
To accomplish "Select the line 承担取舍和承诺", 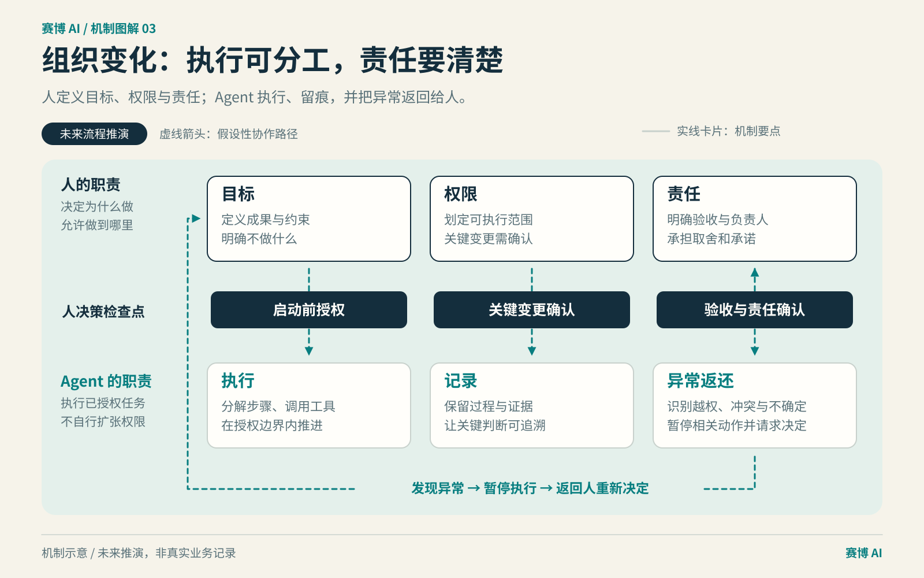I will point(711,239).
